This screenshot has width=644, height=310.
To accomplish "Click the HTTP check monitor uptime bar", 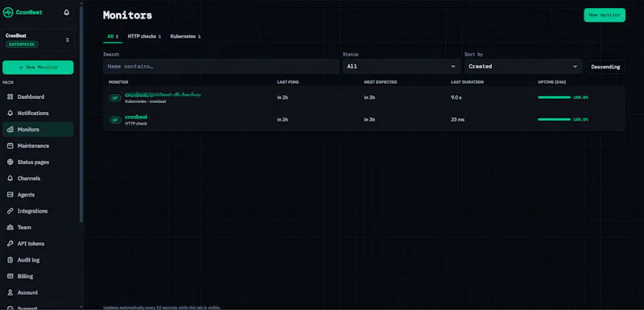I will 554,119.
